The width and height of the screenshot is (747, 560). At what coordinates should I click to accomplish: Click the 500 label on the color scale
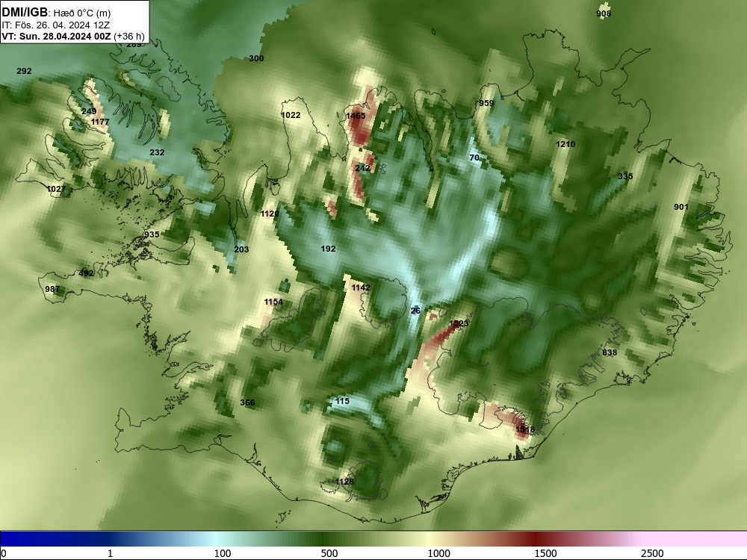click(329, 553)
